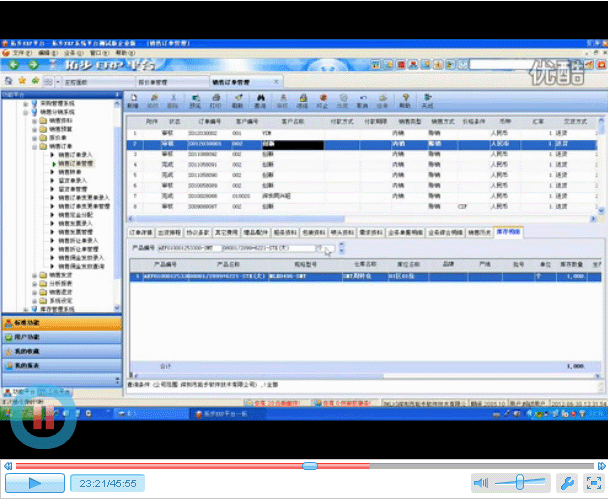Click the video player settings wrench icon

565,483
